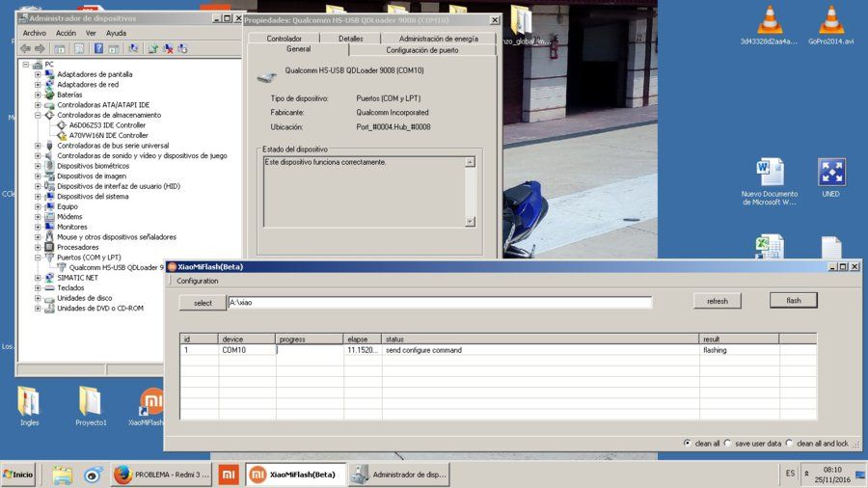
Task: Click the firmware path input field
Action: [440, 303]
